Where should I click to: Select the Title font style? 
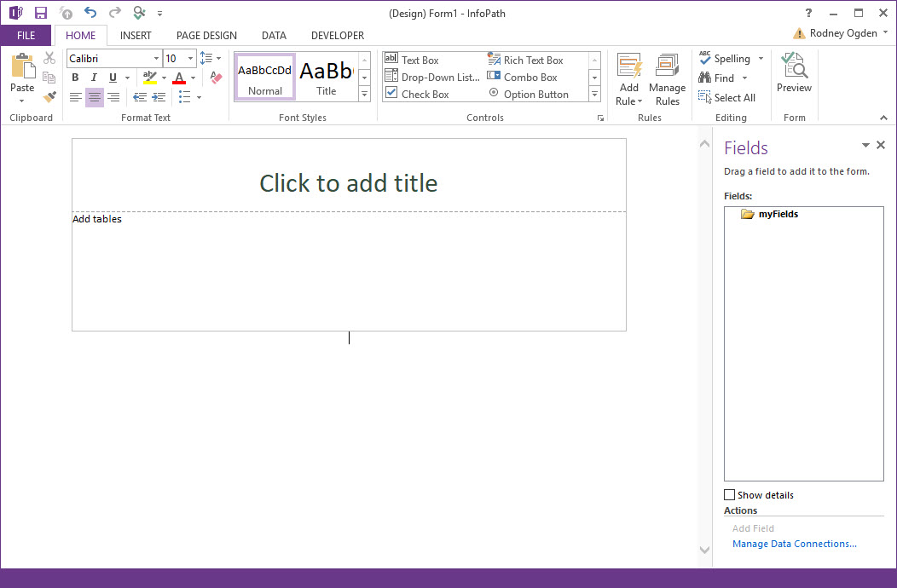click(x=326, y=78)
